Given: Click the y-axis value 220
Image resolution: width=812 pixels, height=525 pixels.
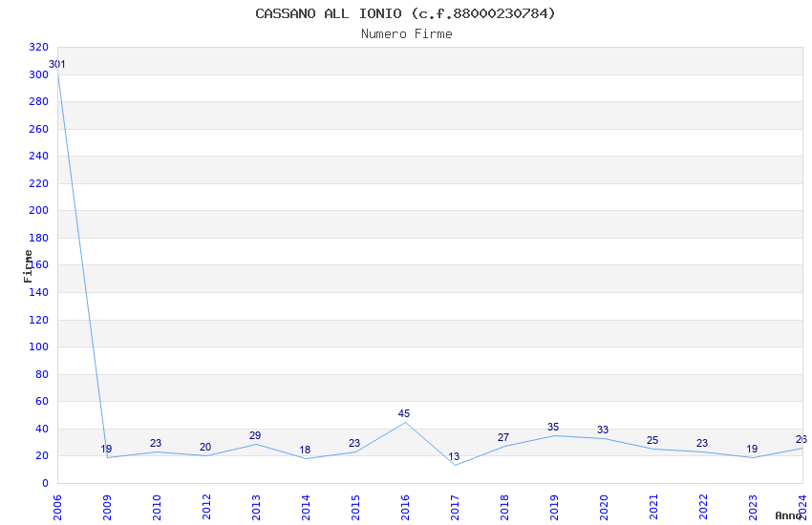Looking at the screenshot, I should (x=39, y=183).
